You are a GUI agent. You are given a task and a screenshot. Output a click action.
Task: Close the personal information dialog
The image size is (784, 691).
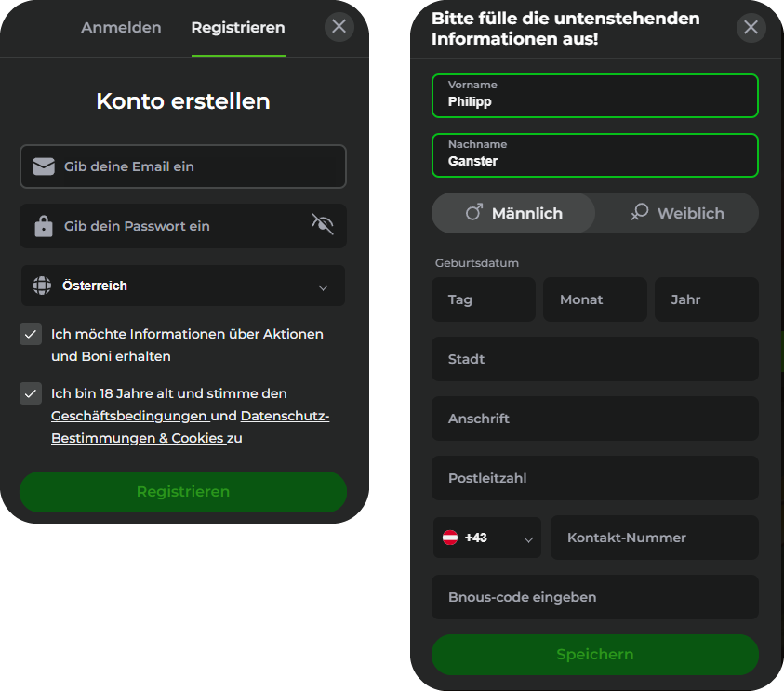751,27
